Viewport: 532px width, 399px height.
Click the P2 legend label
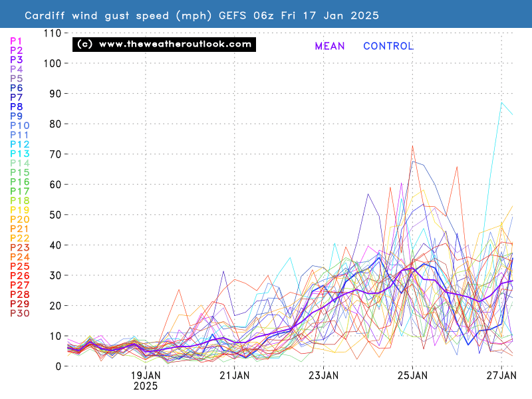tap(16, 51)
